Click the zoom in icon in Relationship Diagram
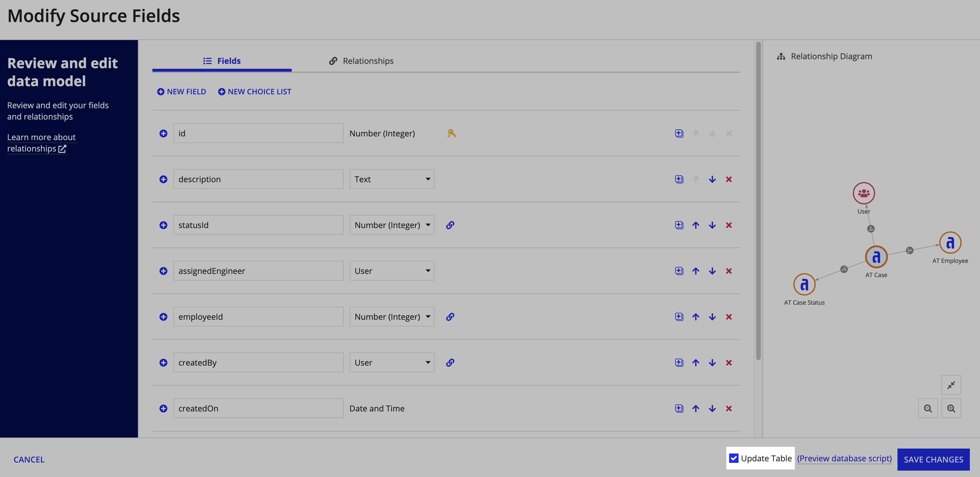Viewport: 980px width, 477px height. tap(951, 408)
